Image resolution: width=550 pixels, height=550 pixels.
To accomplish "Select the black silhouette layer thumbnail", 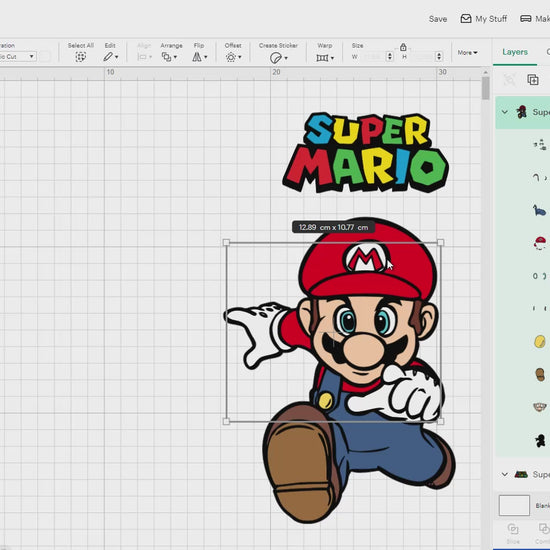I will click(540, 440).
